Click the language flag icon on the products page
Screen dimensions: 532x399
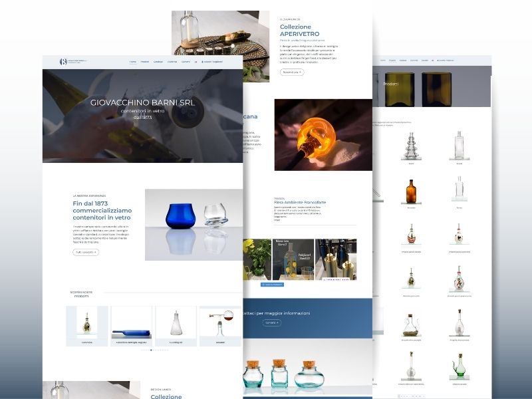click(x=432, y=61)
